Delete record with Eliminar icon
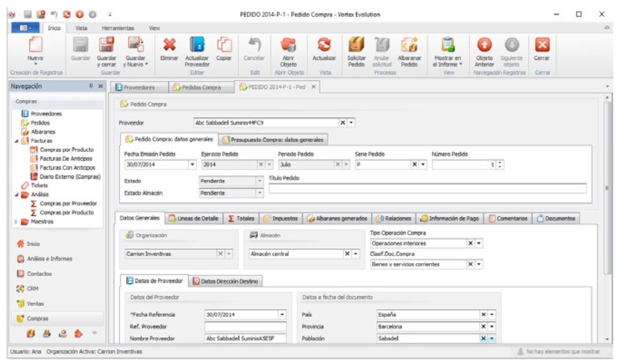618x364 pixels. coord(169,44)
